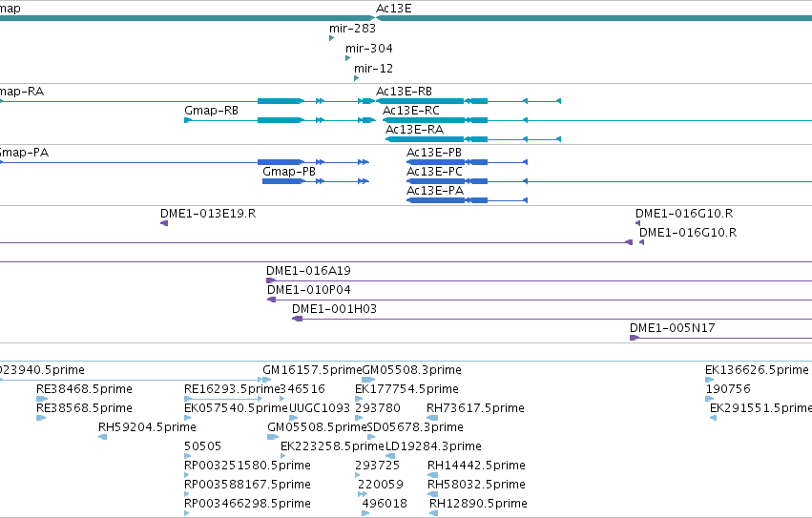The image size is (812, 518).
Task: Click the 220059 feature glyph
Action: (363, 494)
